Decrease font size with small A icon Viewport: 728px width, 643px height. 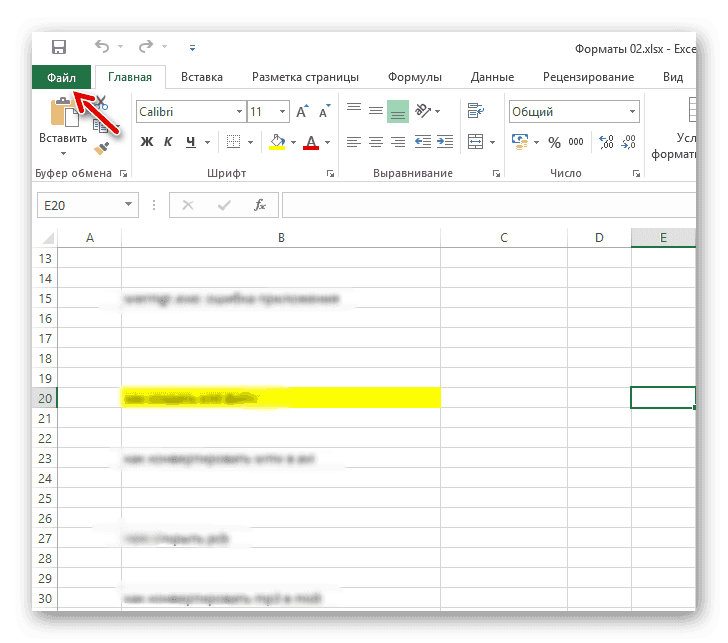click(x=325, y=111)
